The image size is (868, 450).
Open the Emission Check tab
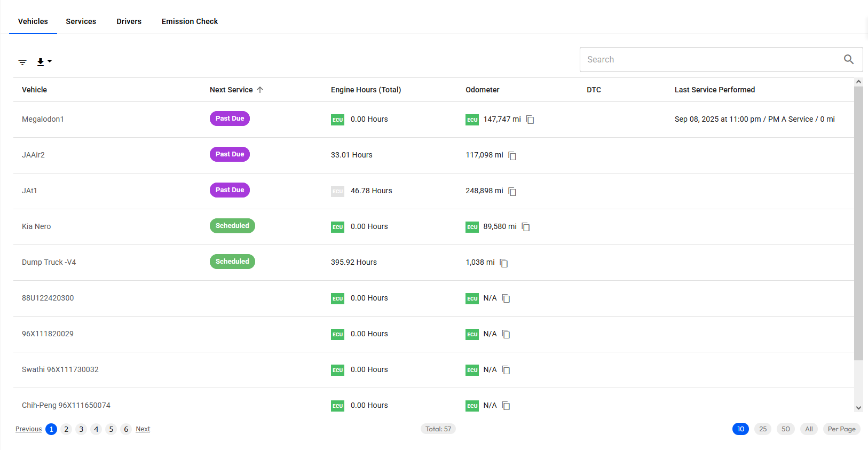click(x=190, y=21)
